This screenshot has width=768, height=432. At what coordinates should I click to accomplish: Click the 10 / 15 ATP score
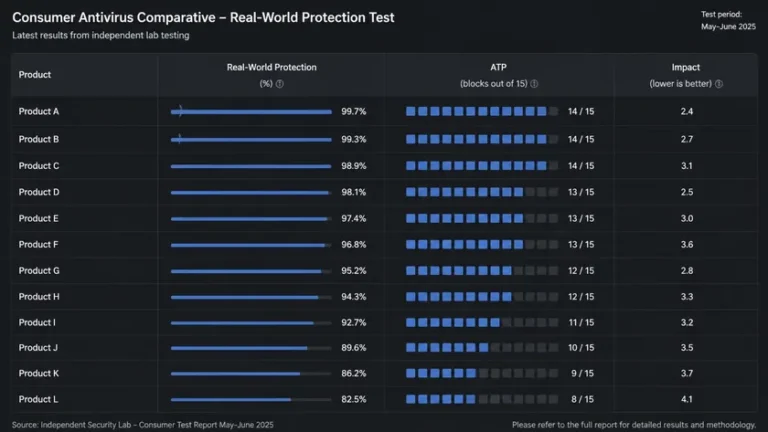point(581,348)
